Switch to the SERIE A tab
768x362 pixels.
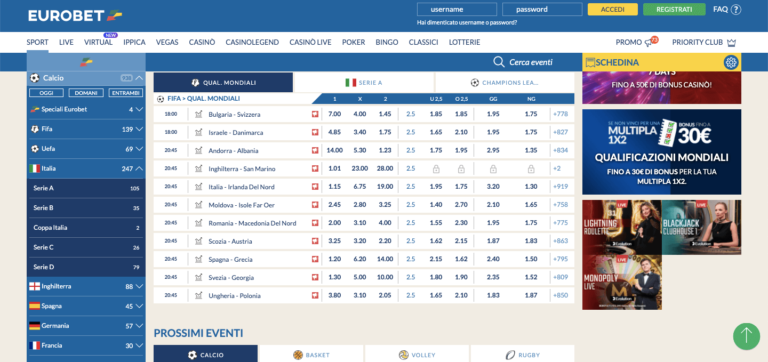point(364,82)
